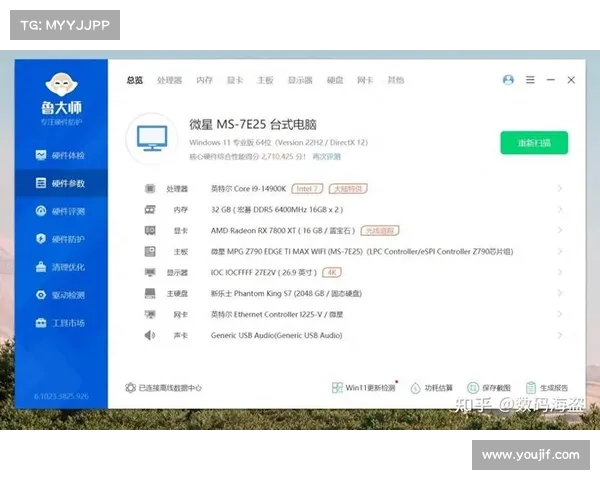Image resolution: width=600 pixels, height=480 pixels.
Task: Select 硬件评测 in the sidebar
Action: [x=60, y=211]
